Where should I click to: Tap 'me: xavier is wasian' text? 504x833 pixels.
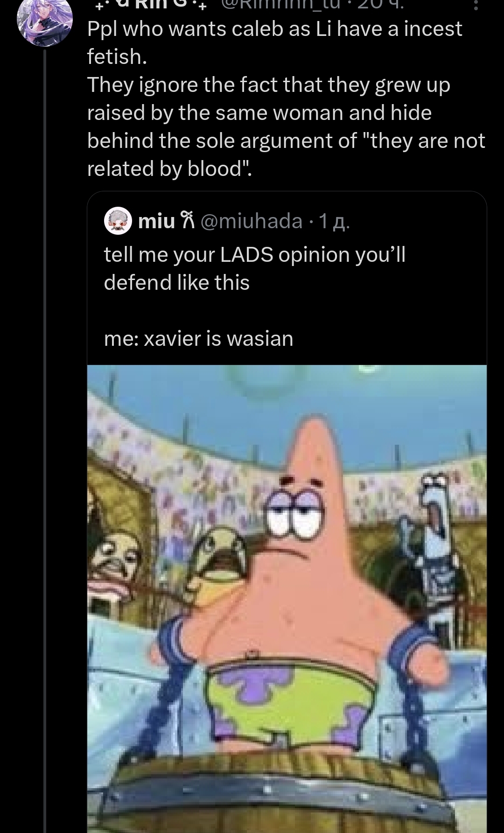pos(198,338)
